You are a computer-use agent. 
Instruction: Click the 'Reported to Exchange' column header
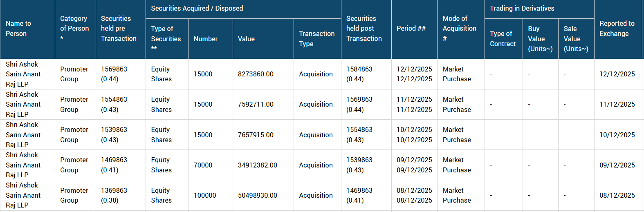point(617,29)
